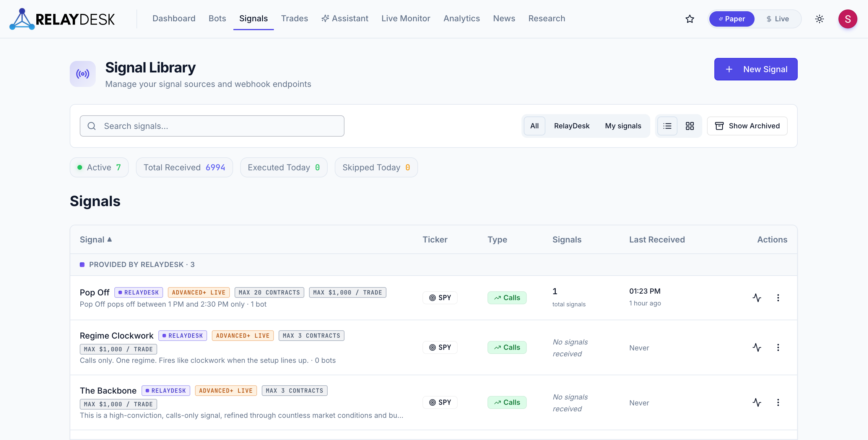The image size is (868, 440).
Task: Click SPY ticker chip for Regime Clockwork
Action: point(440,347)
